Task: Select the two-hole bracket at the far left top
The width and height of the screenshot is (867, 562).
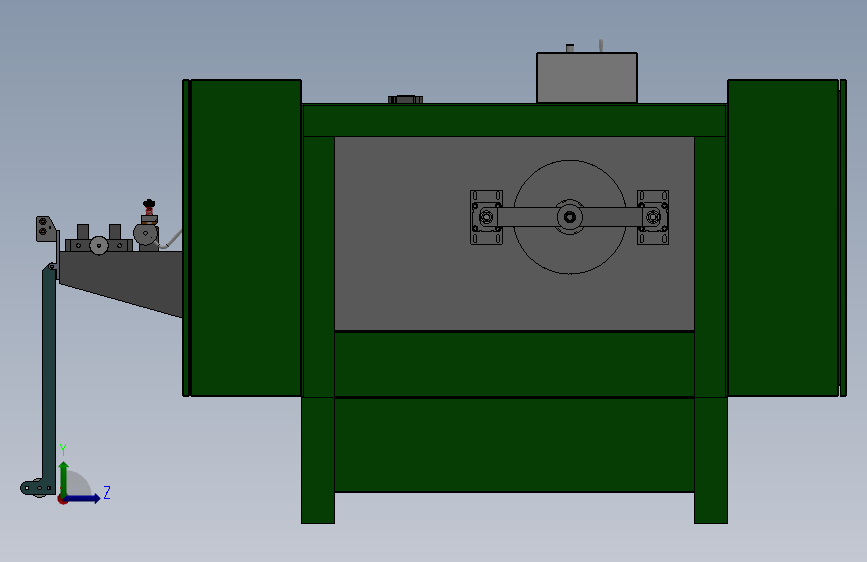Action: [x=45, y=229]
